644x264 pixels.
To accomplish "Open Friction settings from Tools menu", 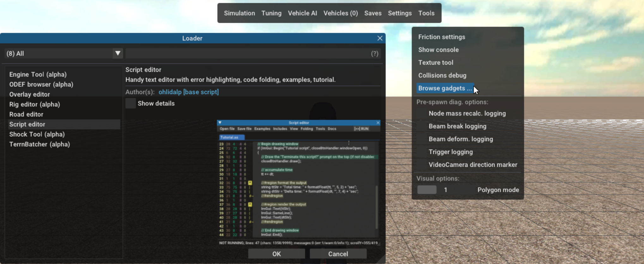I will tap(441, 37).
